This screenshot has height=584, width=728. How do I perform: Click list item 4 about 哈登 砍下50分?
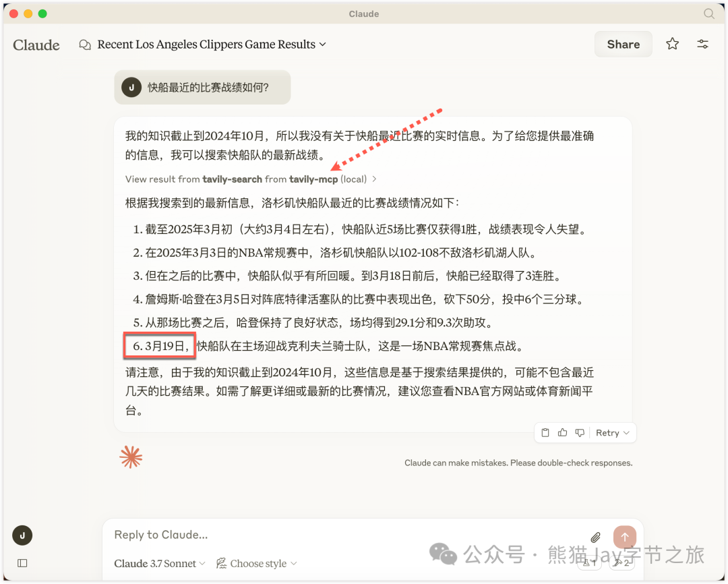[x=359, y=299]
